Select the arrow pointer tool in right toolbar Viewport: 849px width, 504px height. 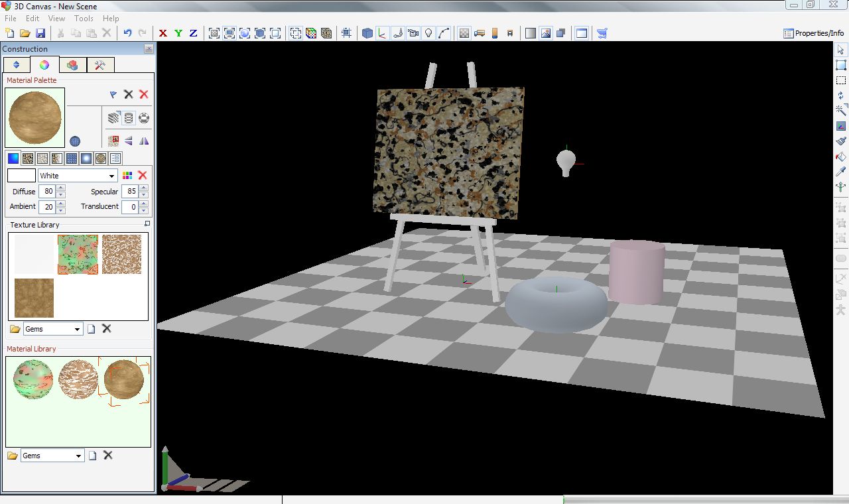841,50
